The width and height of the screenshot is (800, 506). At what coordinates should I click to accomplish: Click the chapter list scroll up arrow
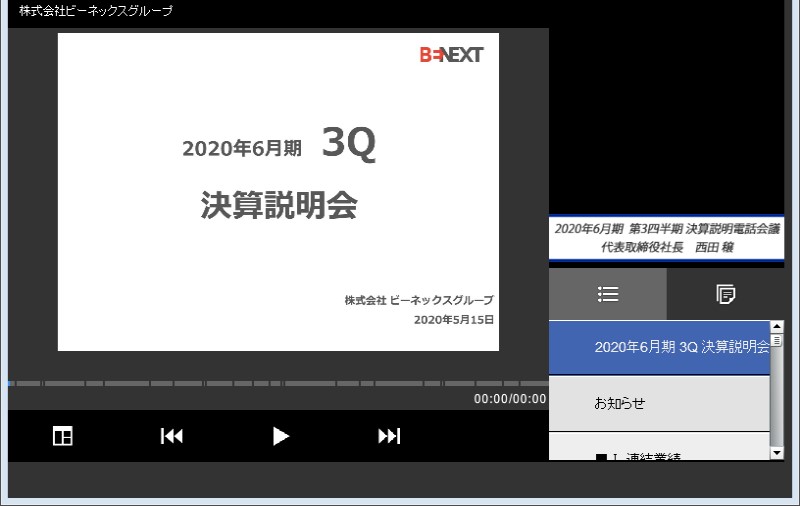point(777,327)
